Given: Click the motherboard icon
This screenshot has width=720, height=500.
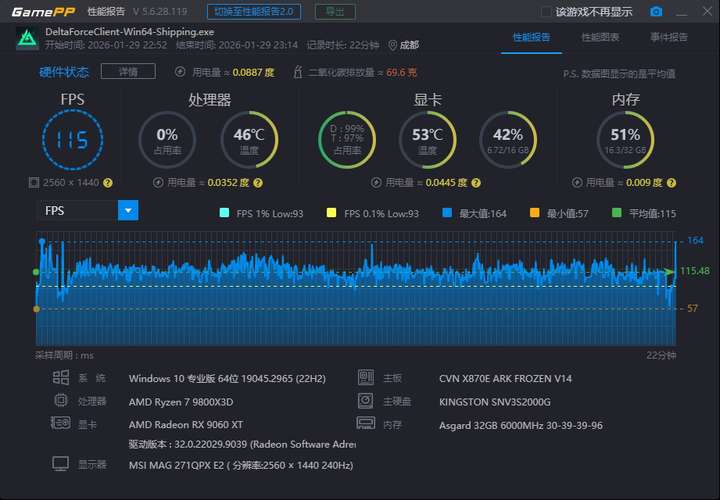Looking at the screenshot, I should coord(366,377).
